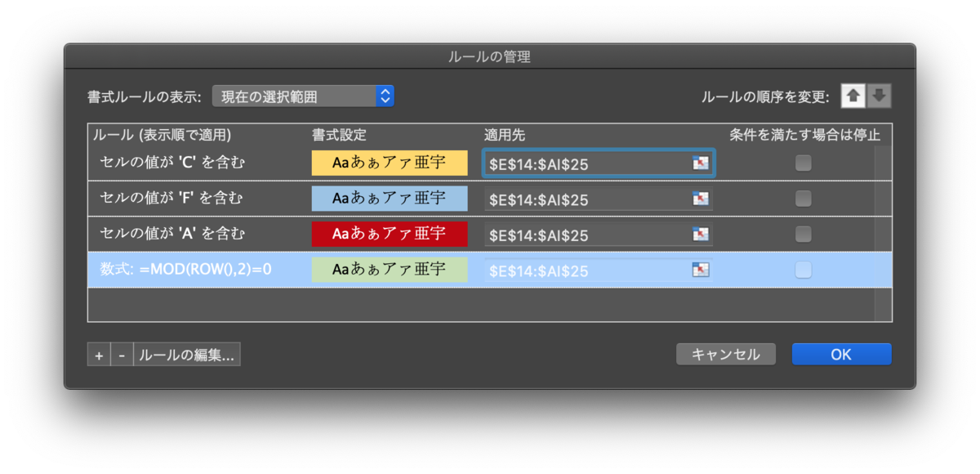Click applies-to range field for 'C' rule

(599, 163)
